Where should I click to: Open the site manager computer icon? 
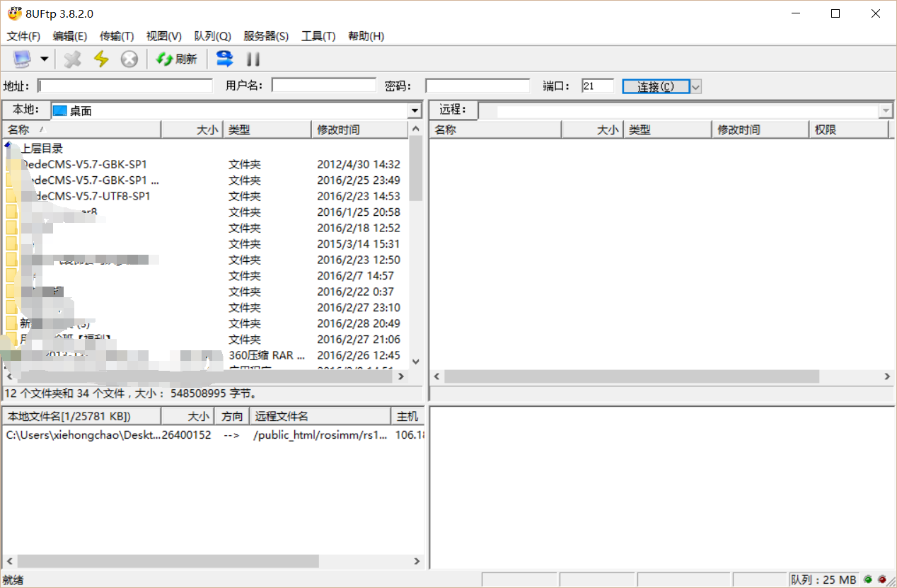coord(23,59)
